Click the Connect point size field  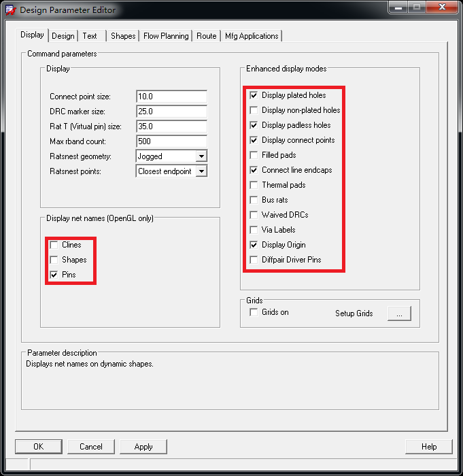click(171, 97)
